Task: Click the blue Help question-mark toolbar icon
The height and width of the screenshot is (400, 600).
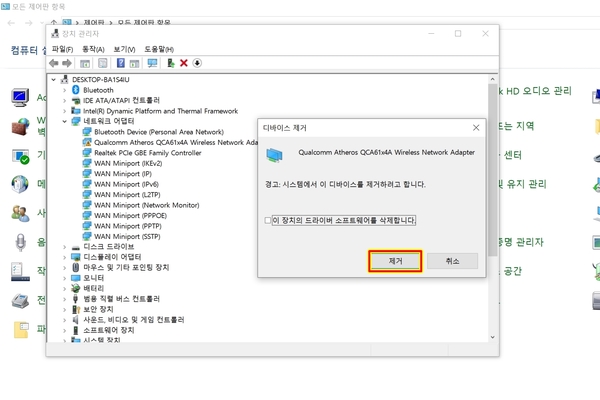Action: pos(121,63)
